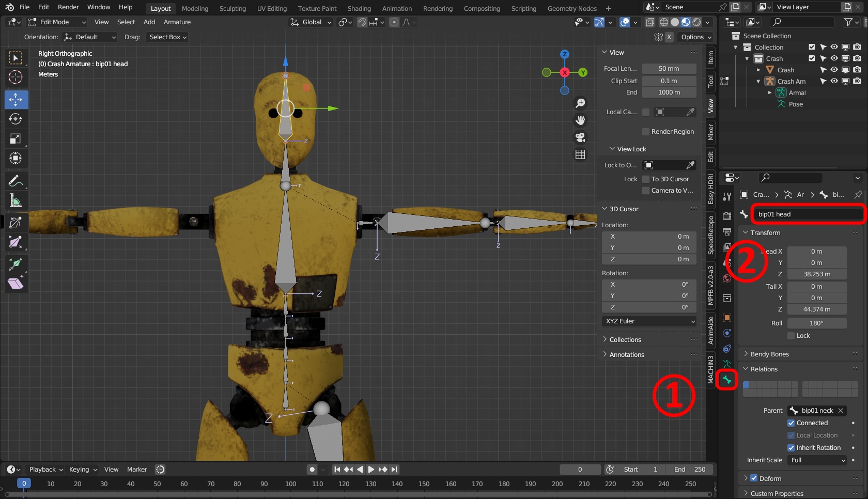Image resolution: width=868 pixels, height=499 pixels.
Task: Open the Render menu
Action: (68, 7)
